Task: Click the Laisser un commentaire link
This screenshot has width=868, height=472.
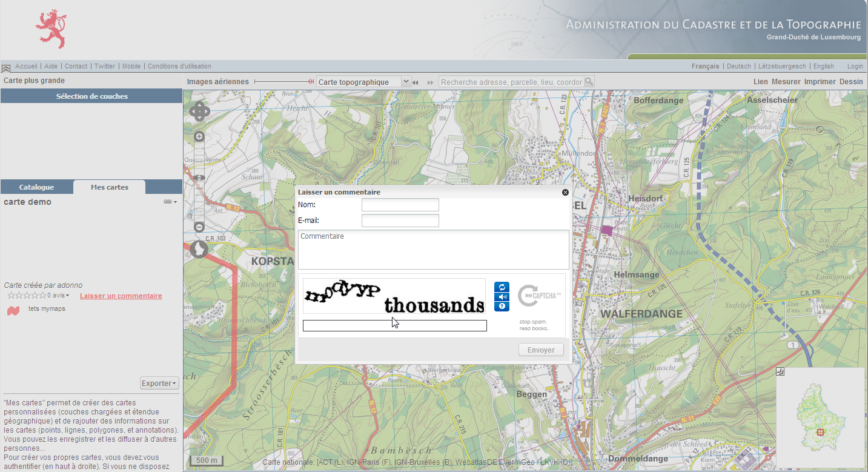Action: (x=121, y=296)
